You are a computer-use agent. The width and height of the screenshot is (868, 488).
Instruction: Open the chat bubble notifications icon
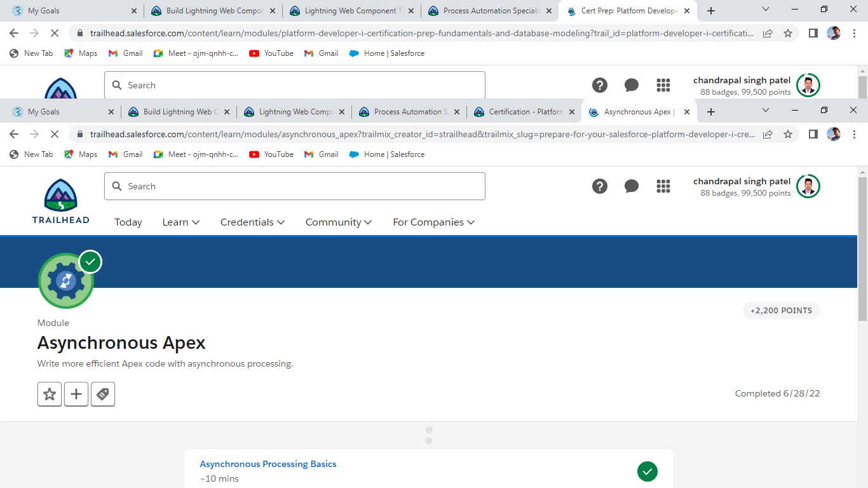632,186
